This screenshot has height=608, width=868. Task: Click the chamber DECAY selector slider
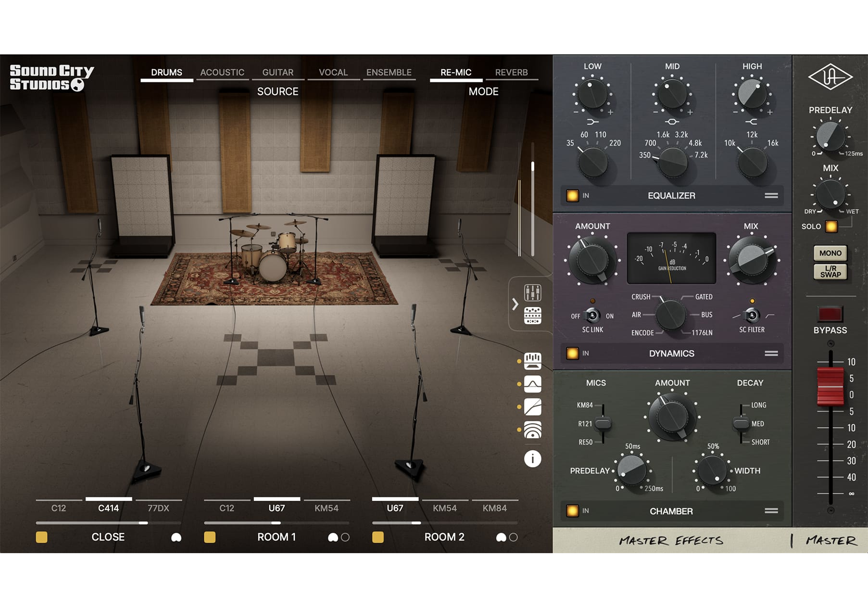(x=741, y=424)
